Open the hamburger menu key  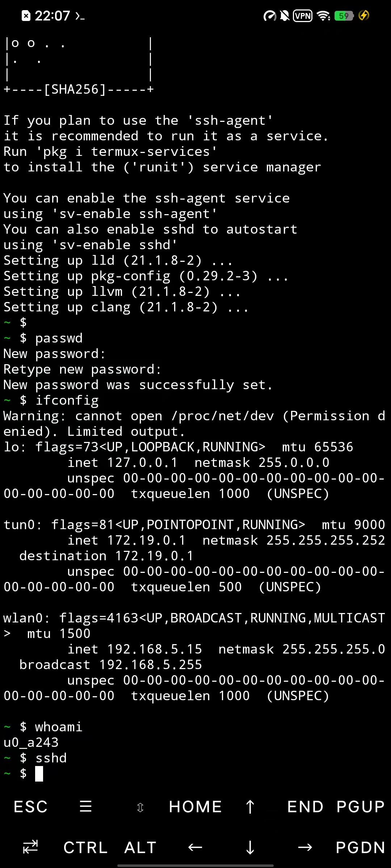[x=86, y=807]
